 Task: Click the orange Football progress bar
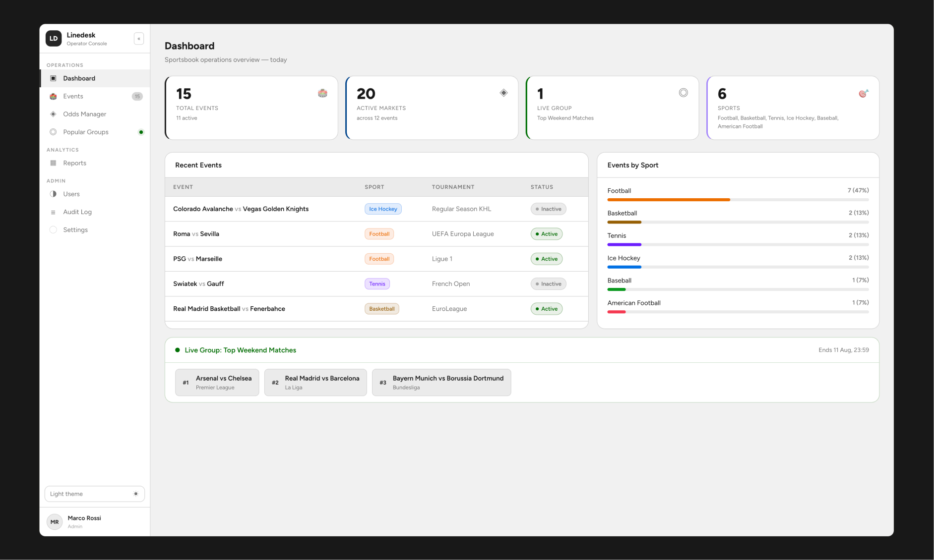point(669,200)
